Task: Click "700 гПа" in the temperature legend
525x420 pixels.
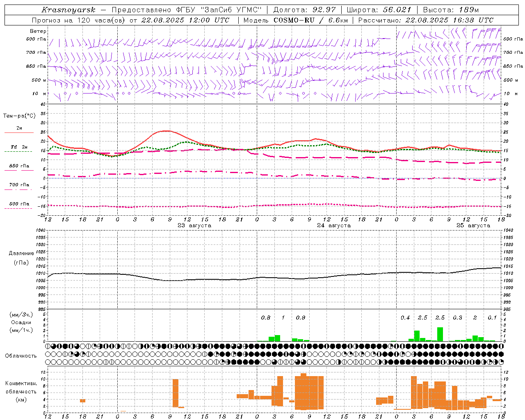Action: point(19,185)
